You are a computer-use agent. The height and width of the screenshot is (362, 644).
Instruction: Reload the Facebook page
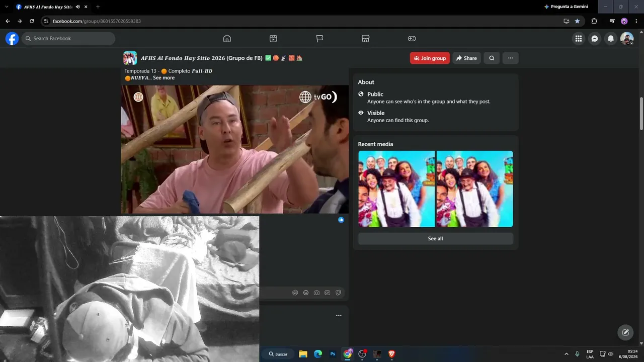[32, 21]
